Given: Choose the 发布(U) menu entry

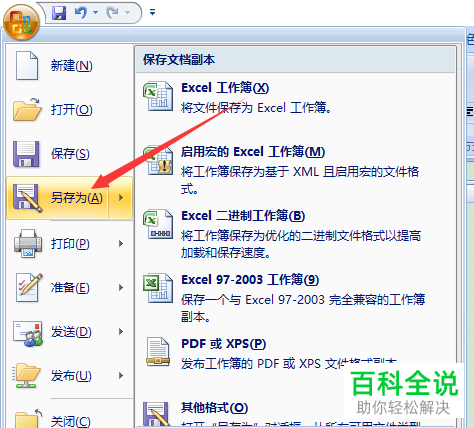Looking at the screenshot, I should click(x=71, y=376).
